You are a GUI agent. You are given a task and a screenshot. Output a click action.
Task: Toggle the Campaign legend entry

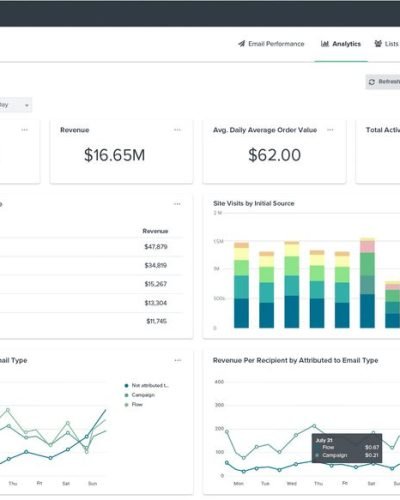coord(140,395)
